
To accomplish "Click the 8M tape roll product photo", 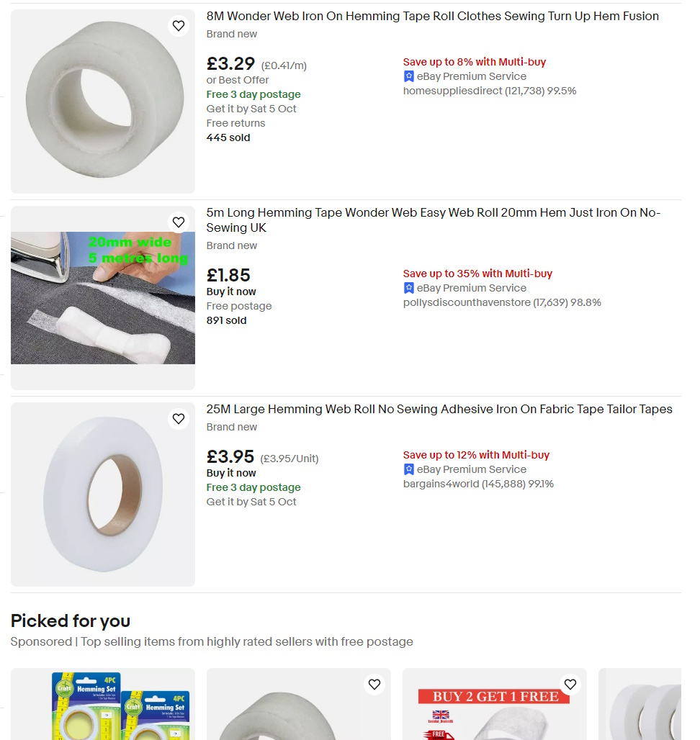I will point(102,101).
